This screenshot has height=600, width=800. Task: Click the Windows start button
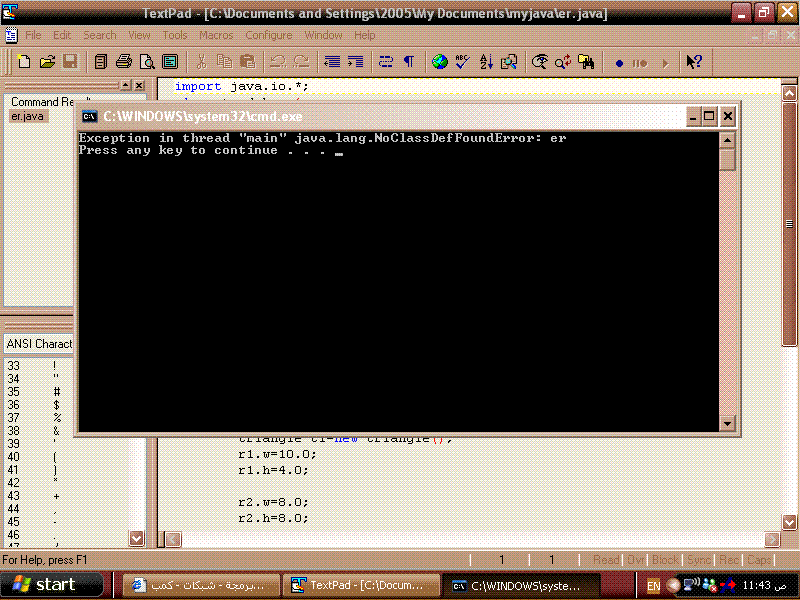(x=52, y=585)
